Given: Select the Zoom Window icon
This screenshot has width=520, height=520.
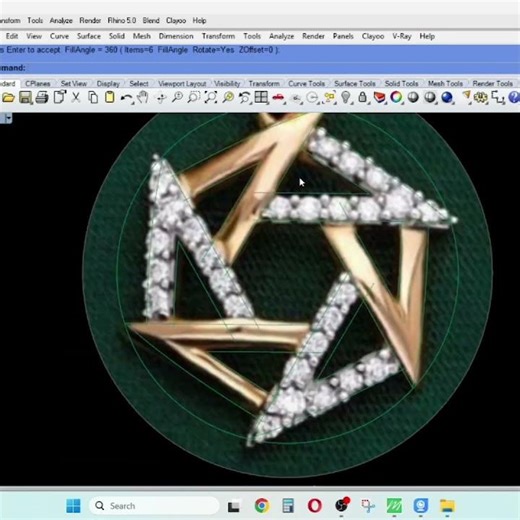Looking at the screenshot, I should point(194,97).
